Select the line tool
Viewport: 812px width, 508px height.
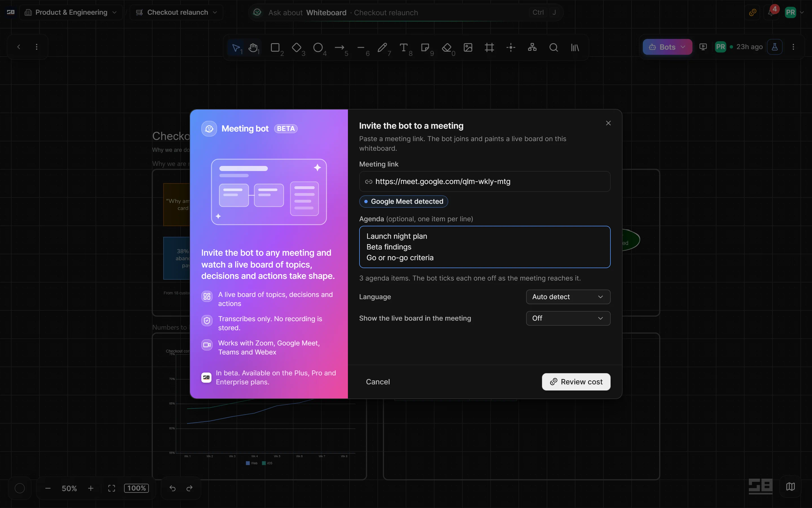coord(361,48)
